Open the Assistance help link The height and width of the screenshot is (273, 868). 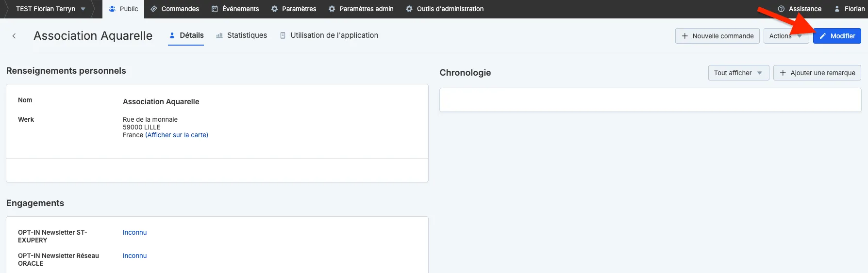pos(800,9)
